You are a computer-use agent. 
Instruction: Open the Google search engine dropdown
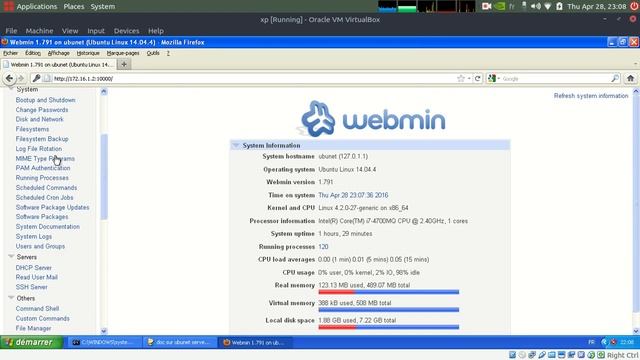coord(494,78)
